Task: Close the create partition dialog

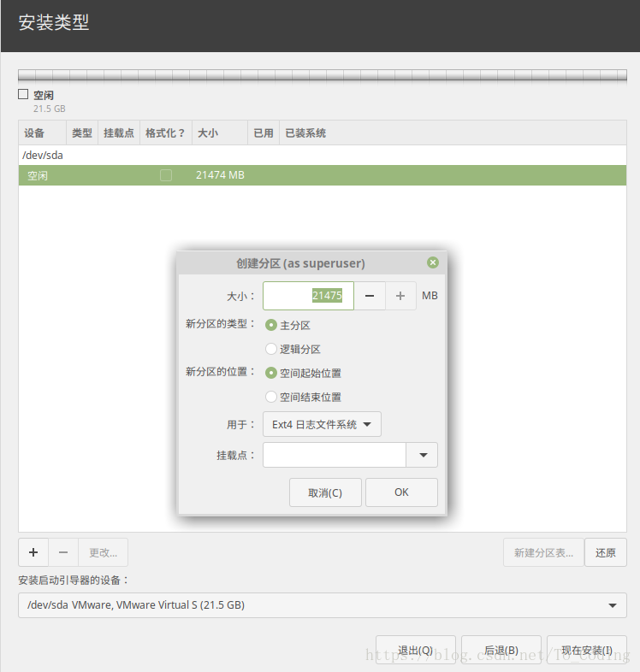Action: (x=433, y=262)
